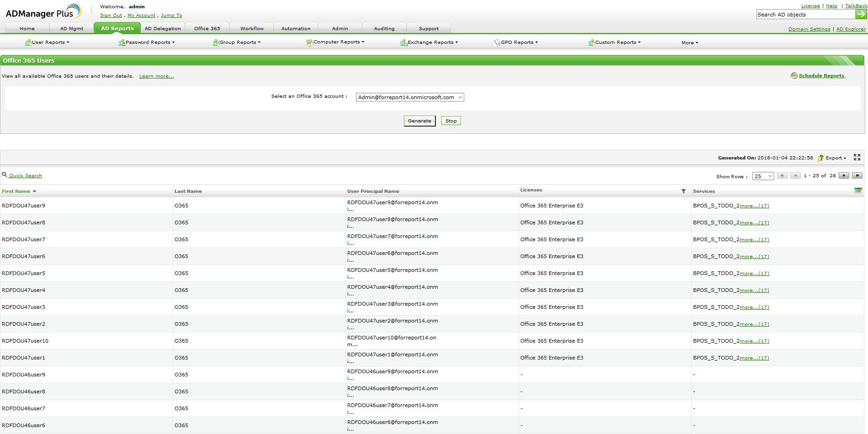Open the Automation tab
Screen dimensions: 868x434
[x=296, y=28]
